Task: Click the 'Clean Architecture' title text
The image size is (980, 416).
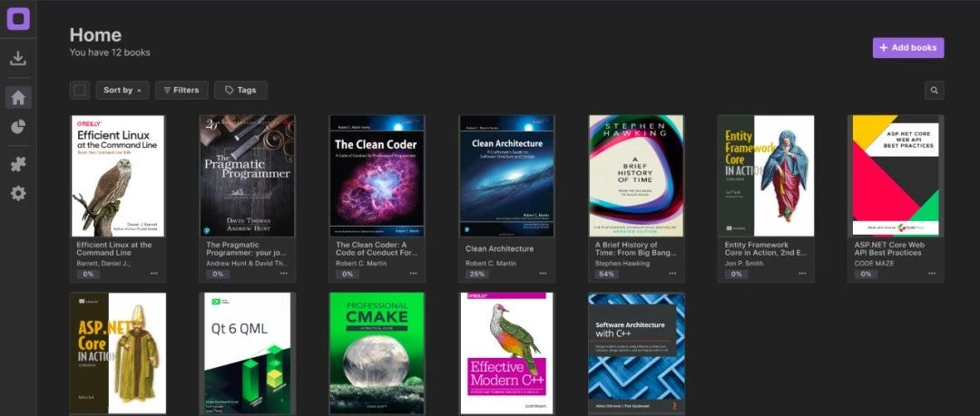Action: click(x=499, y=248)
